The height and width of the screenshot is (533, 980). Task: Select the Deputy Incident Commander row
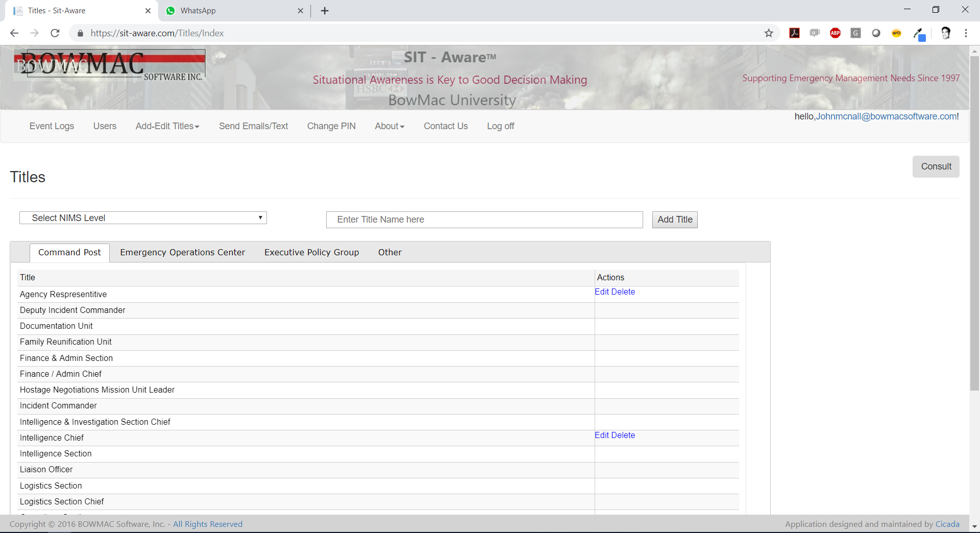pyautogui.click(x=378, y=310)
